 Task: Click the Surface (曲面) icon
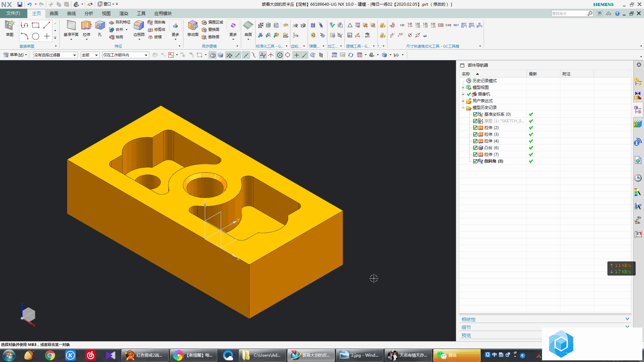(x=248, y=25)
